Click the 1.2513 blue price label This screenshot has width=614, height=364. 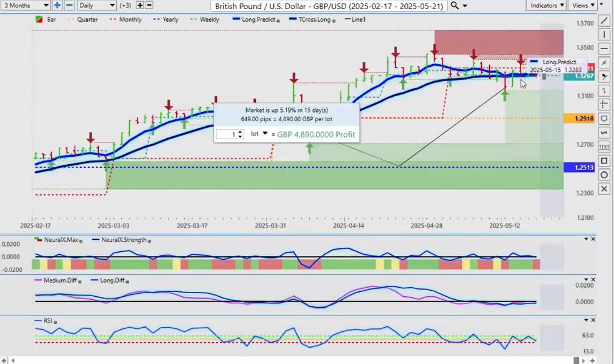[x=579, y=168]
